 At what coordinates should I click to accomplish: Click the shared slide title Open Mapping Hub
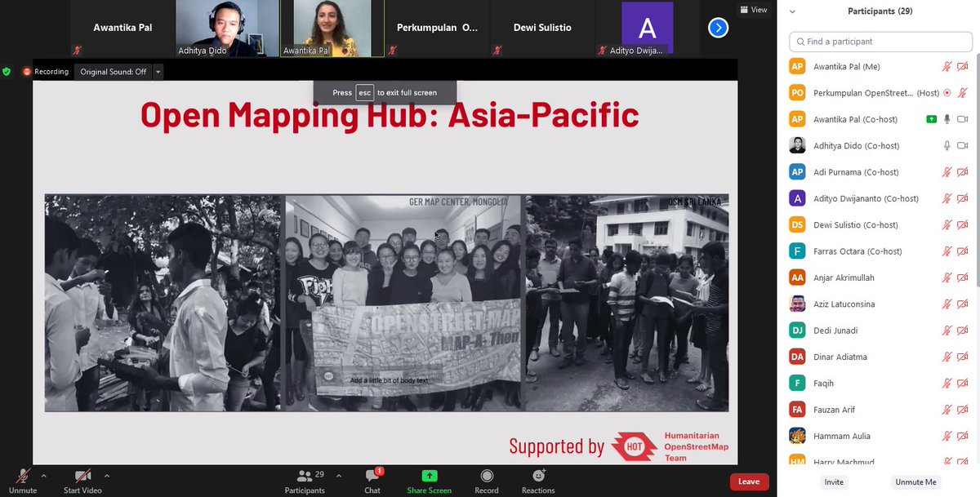pos(390,115)
